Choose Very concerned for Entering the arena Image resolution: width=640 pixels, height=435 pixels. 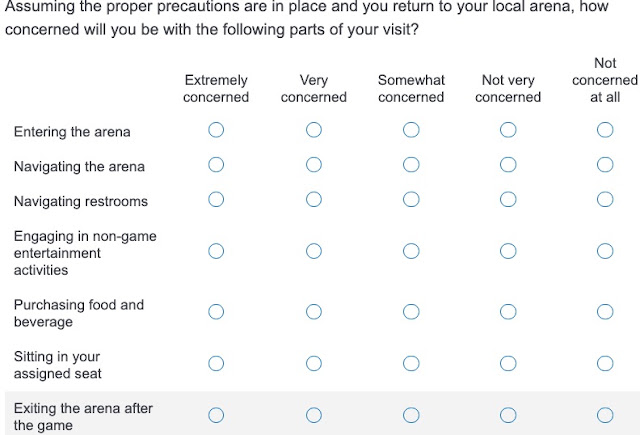[x=313, y=130]
